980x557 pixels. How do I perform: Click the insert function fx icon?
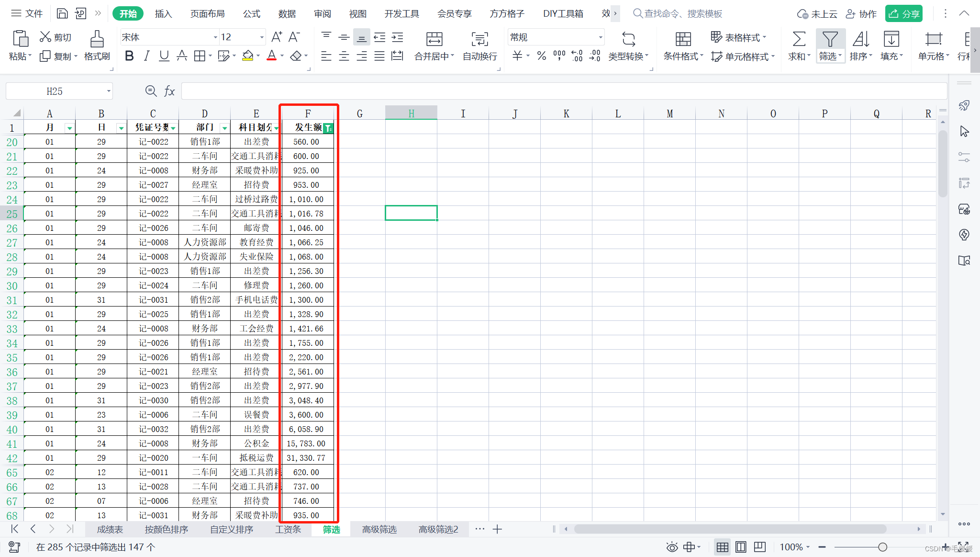pos(169,91)
